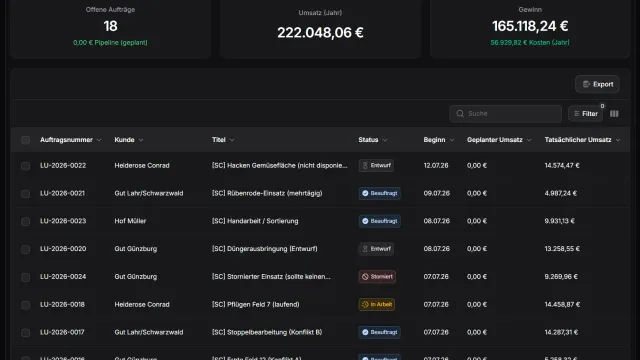The image size is (640, 360).
Task: Click title Pflügen Feld 7 (laufend)
Action: [x=256, y=304]
